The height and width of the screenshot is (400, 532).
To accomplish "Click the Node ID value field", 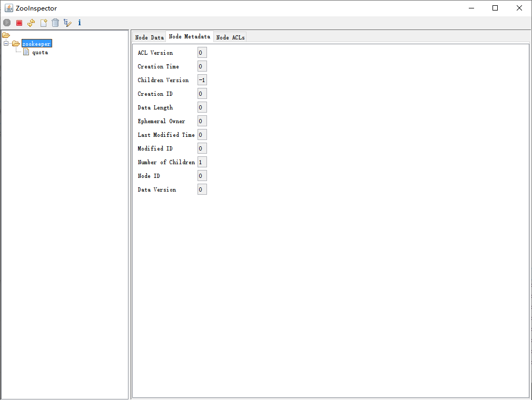I will point(202,176).
